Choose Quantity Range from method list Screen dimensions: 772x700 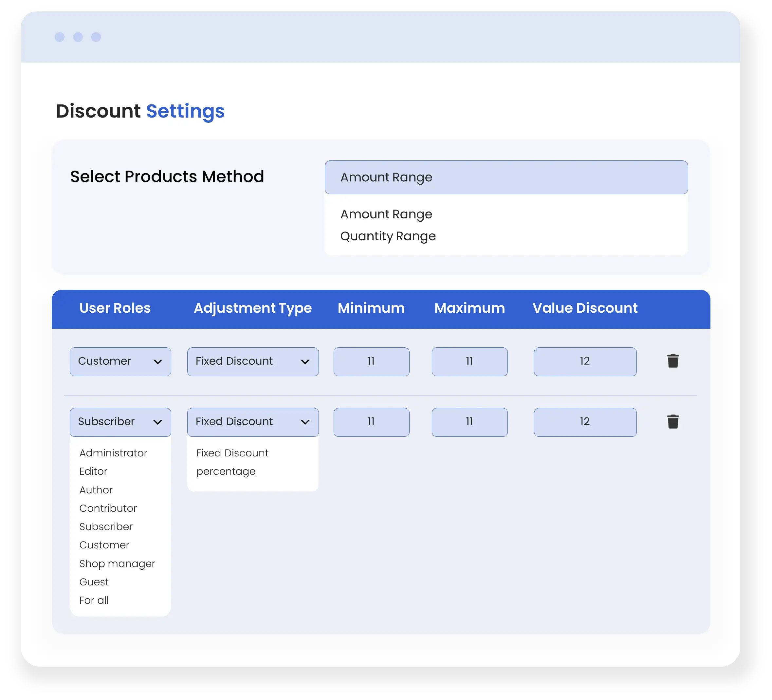388,236
